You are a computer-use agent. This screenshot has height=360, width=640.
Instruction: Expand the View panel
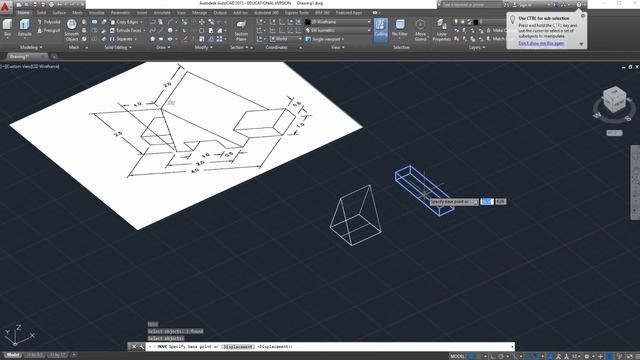coord(337,47)
